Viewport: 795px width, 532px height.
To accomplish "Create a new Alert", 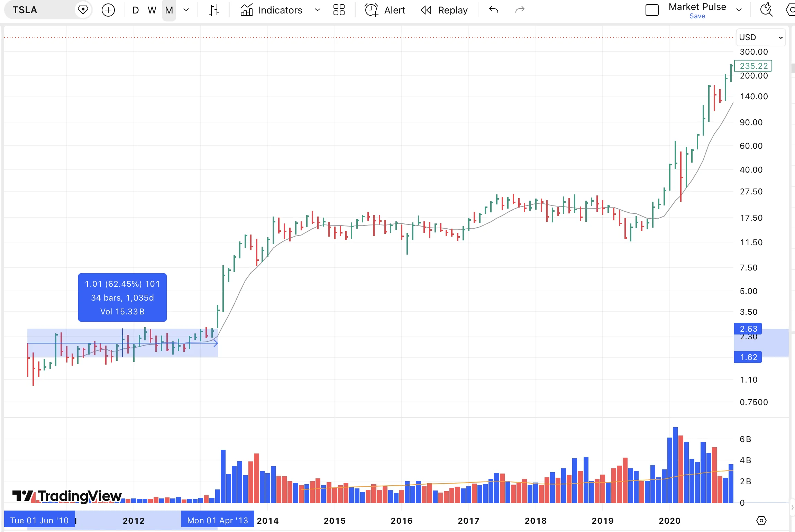I will [x=385, y=10].
